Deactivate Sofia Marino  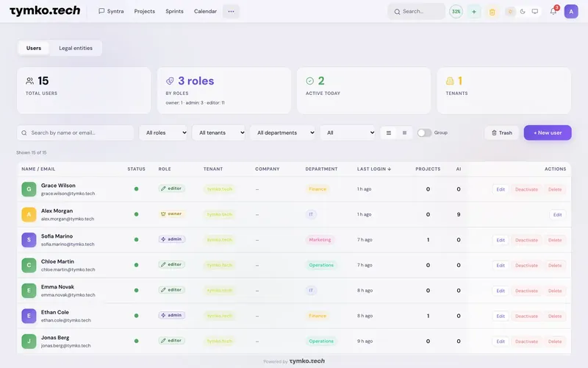(526, 240)
